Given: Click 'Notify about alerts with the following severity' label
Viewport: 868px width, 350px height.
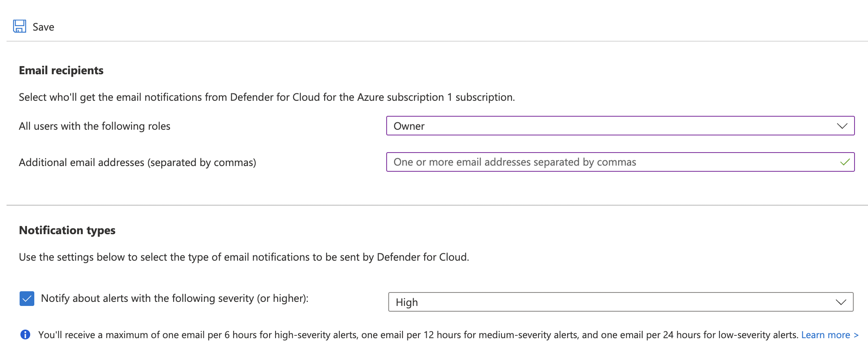Looking at the screenshot, I should point(175,298).
